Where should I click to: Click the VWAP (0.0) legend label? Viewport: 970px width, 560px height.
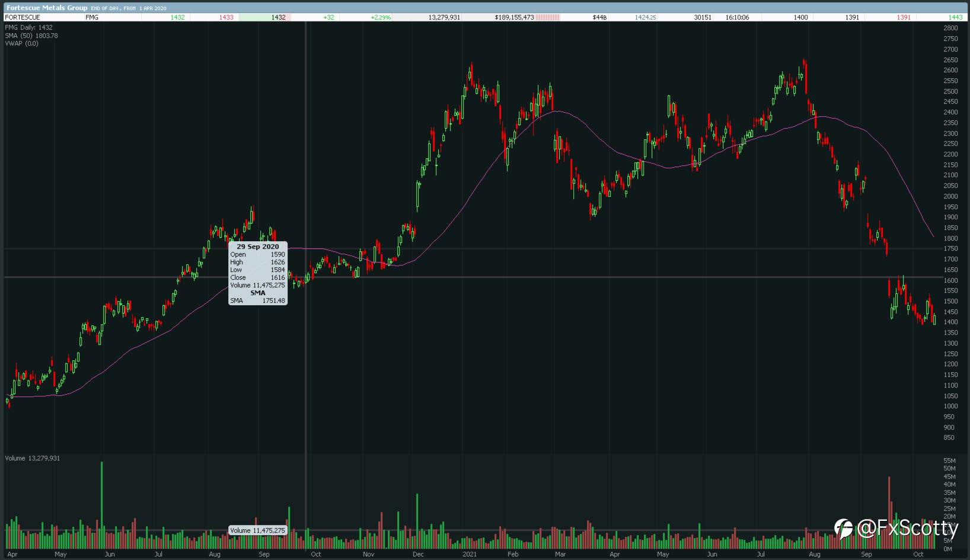(x=21, y=43)
